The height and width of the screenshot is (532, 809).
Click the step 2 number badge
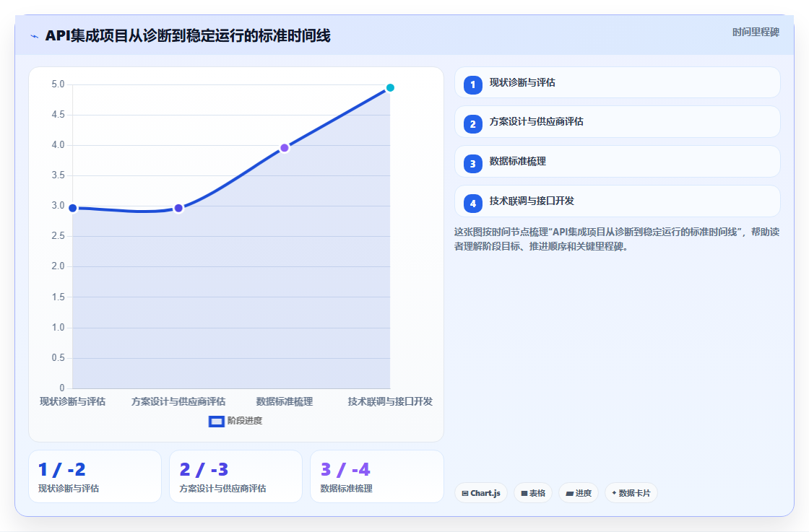472,124
